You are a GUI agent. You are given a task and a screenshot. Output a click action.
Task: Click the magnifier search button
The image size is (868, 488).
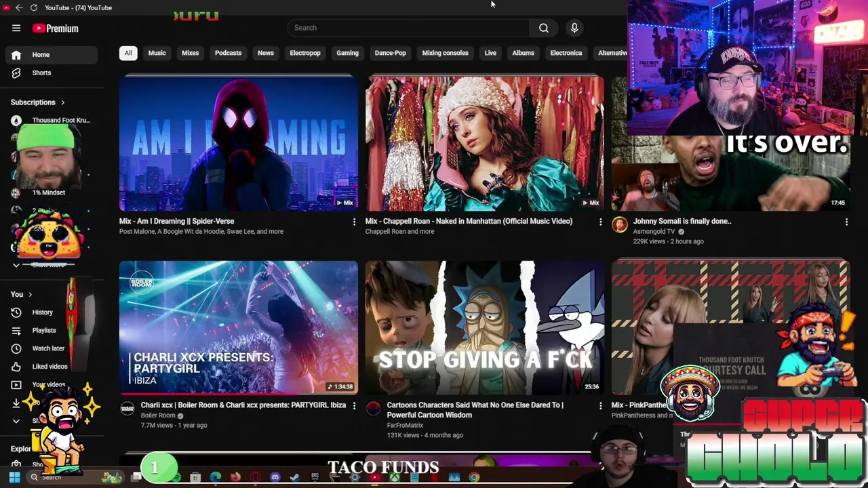coord(544,28)
